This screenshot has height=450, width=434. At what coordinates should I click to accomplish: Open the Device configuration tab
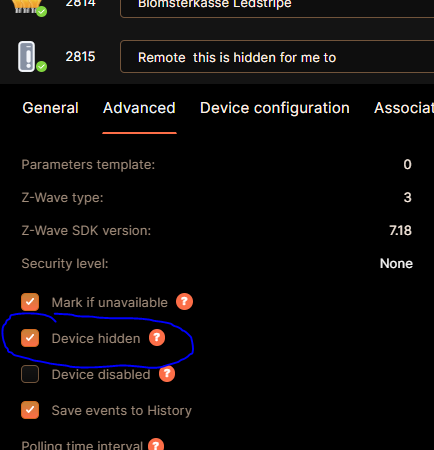pos(275,108)
